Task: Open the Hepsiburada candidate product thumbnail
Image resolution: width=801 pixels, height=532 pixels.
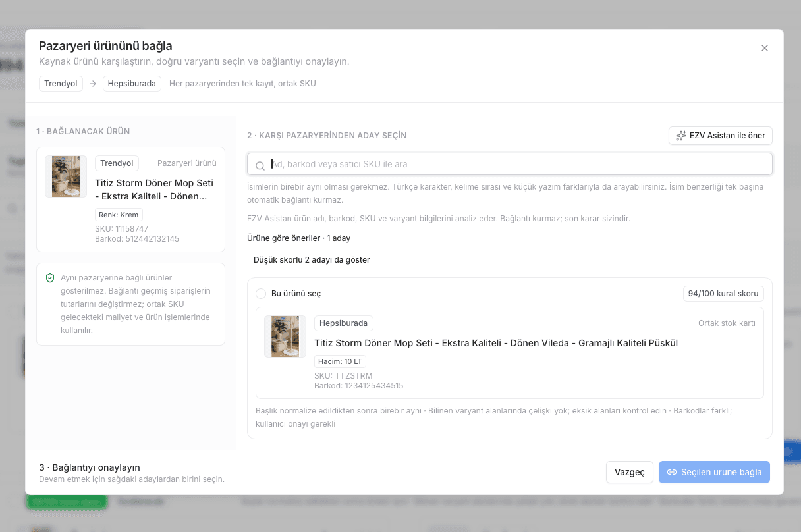Action: coord(285,336)
